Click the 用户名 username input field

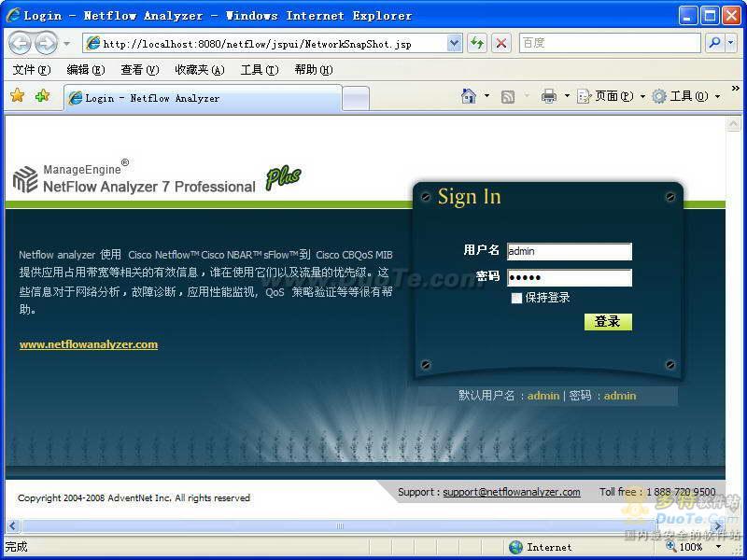point(569,251)
